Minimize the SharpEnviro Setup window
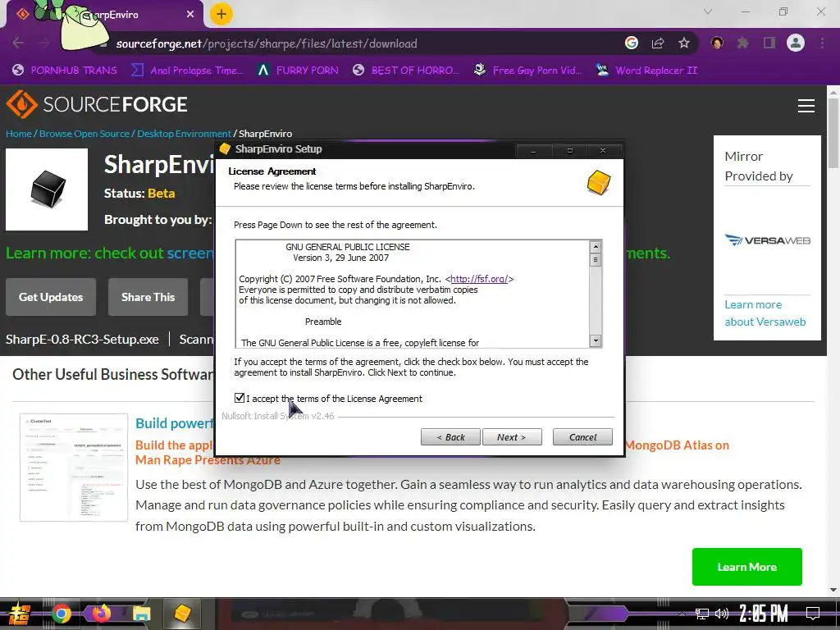 click(x=532, y=151)
